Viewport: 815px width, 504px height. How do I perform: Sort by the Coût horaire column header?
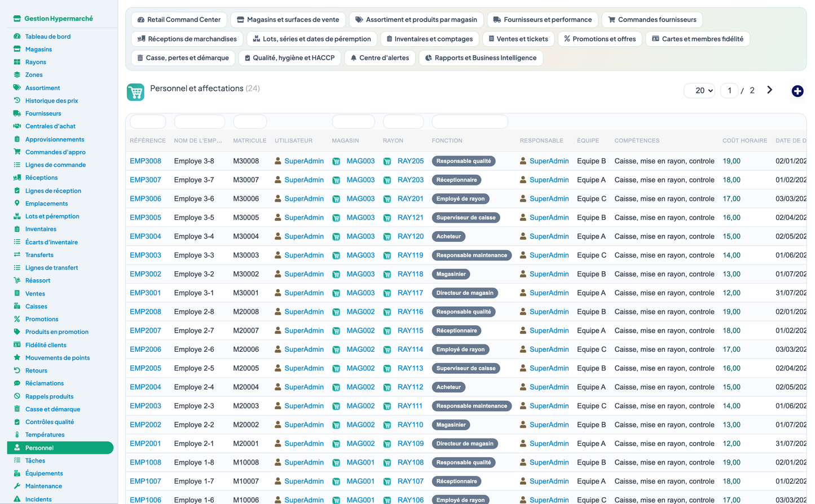pos(744,140)
